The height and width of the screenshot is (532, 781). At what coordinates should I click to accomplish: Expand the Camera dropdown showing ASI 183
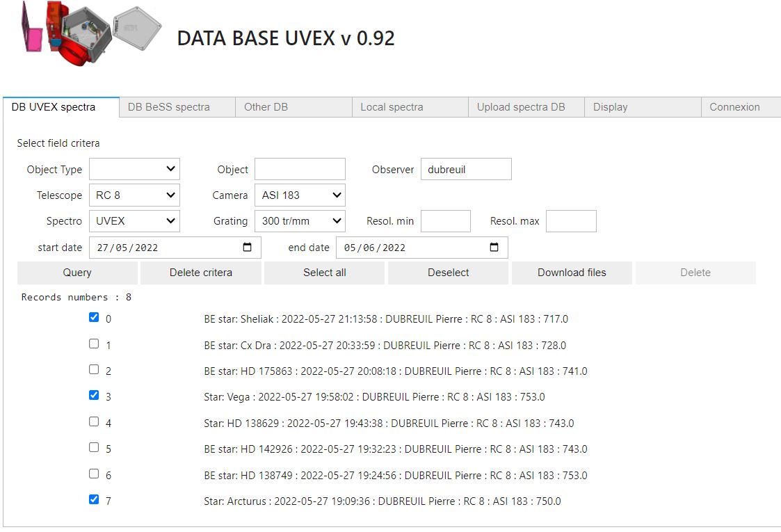click(x=300, y=195)
